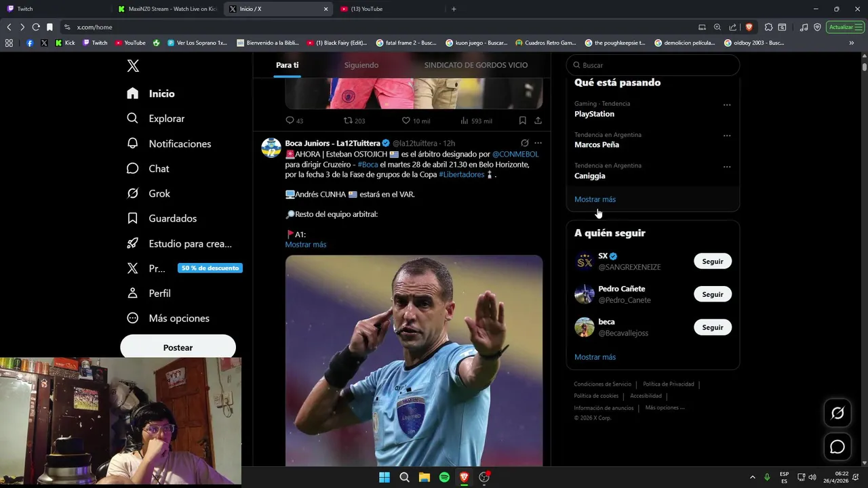This screenshot has height=488, width=868.
Task: Expand tweet with Mostrar más
Action: coord(305,245)
